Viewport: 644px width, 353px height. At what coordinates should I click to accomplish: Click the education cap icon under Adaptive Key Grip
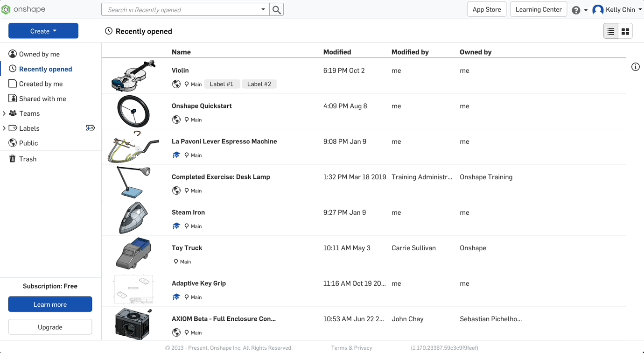(176, 297)
